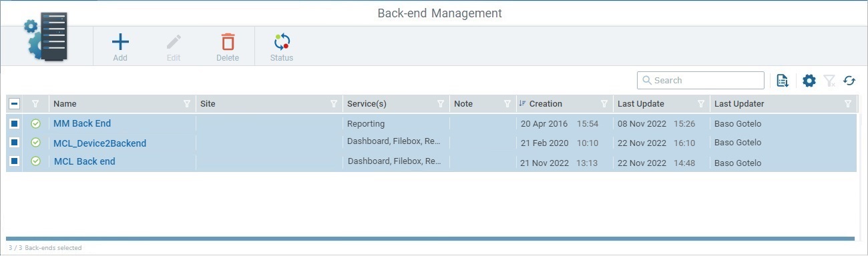Screen dimensions: 868x256
Task: Clear filters using the funnel-x icon
Action: click(x=829, y=81)
